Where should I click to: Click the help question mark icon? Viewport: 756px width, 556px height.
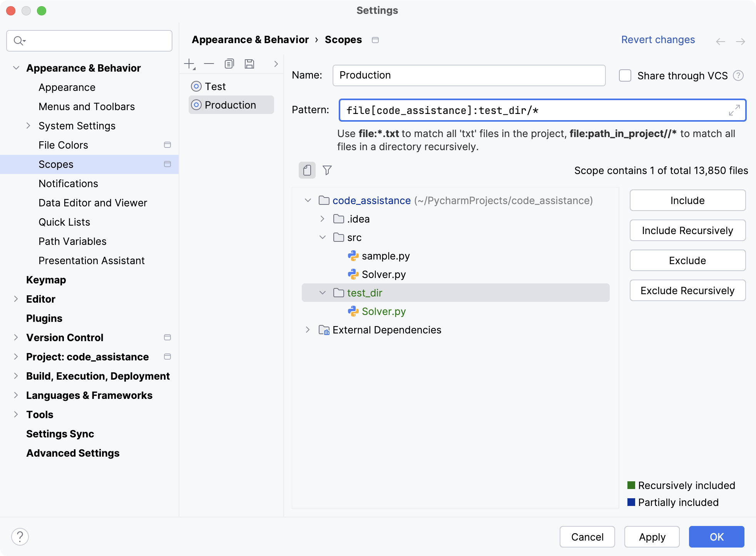click(20, 536)
